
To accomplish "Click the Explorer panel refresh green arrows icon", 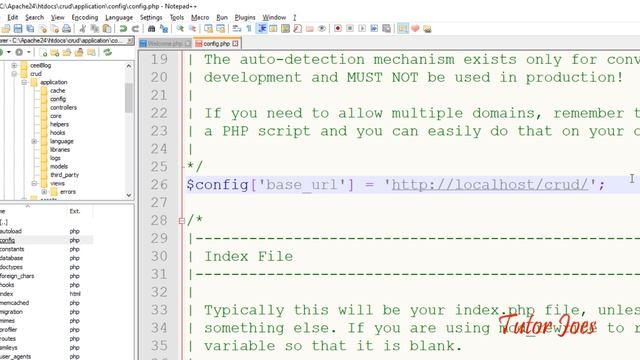I will tap(107, 52).
